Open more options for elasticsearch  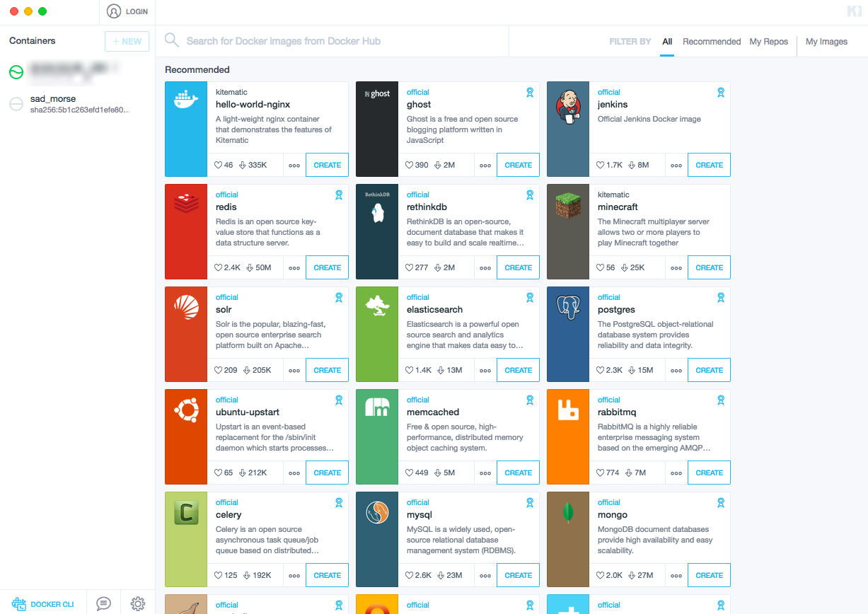(485, 371)
